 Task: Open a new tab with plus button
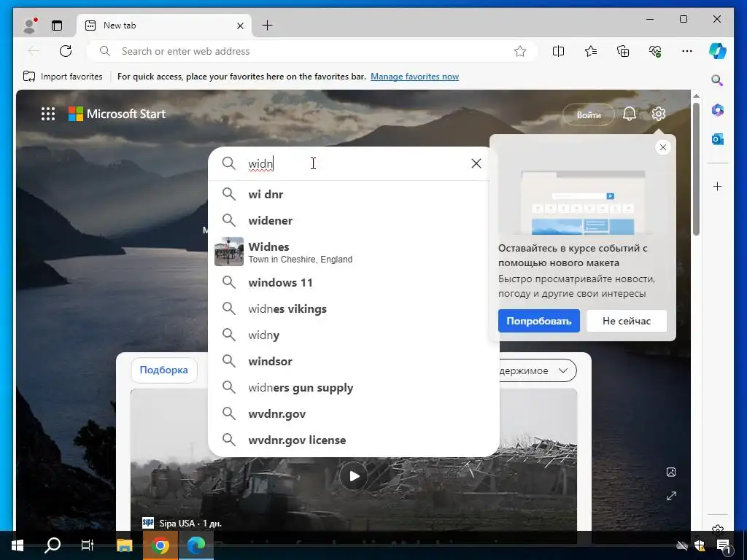[x=268, y=26]
